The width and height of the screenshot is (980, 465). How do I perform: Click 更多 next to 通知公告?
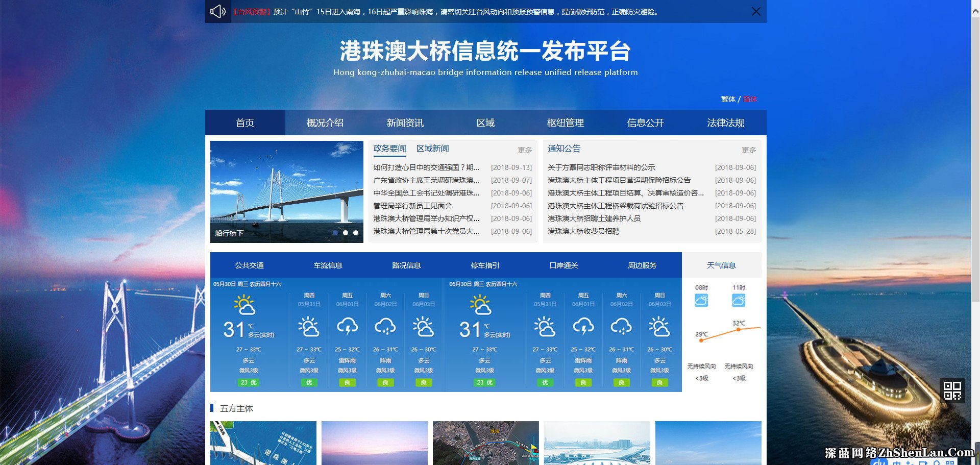(x=749, y=150)
